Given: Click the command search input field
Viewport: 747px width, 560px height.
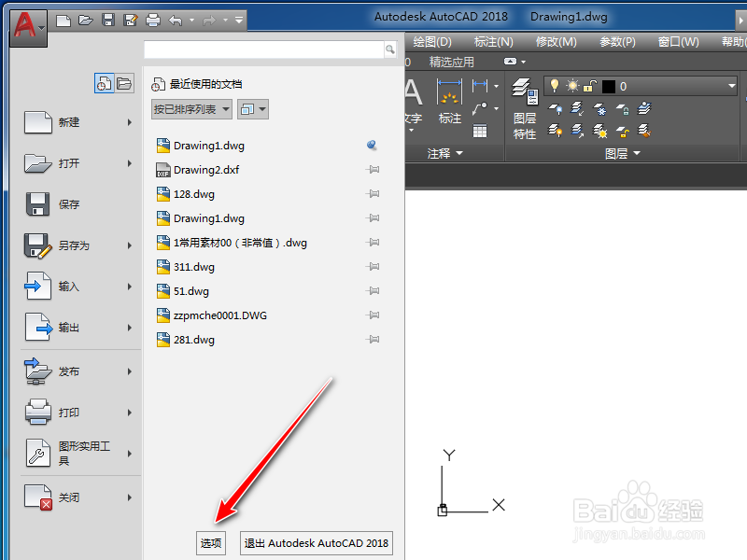Looking at the screenshot, I should 264,49.
